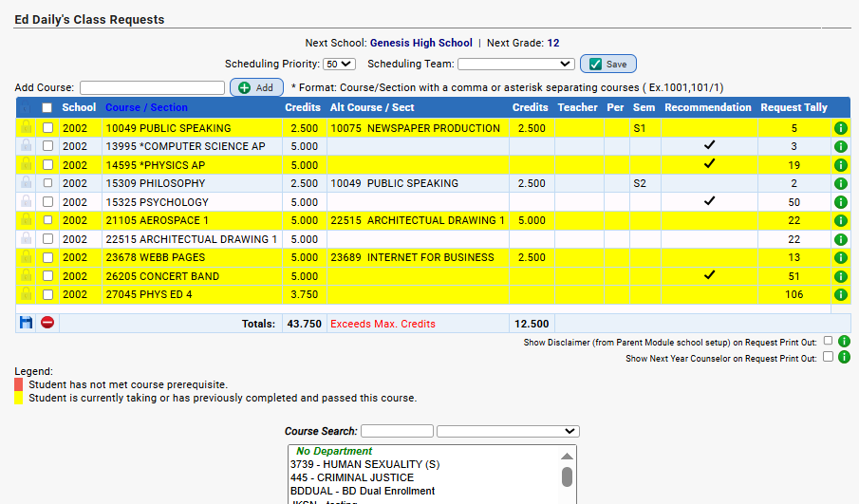Open info icon for AEROSPACE 1 row
This screenshot has height=504, width=859.
point(840,221)
